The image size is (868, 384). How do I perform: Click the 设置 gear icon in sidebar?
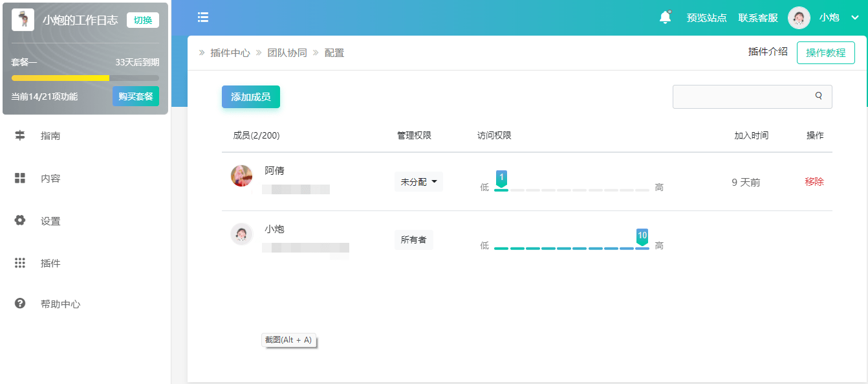20,220
